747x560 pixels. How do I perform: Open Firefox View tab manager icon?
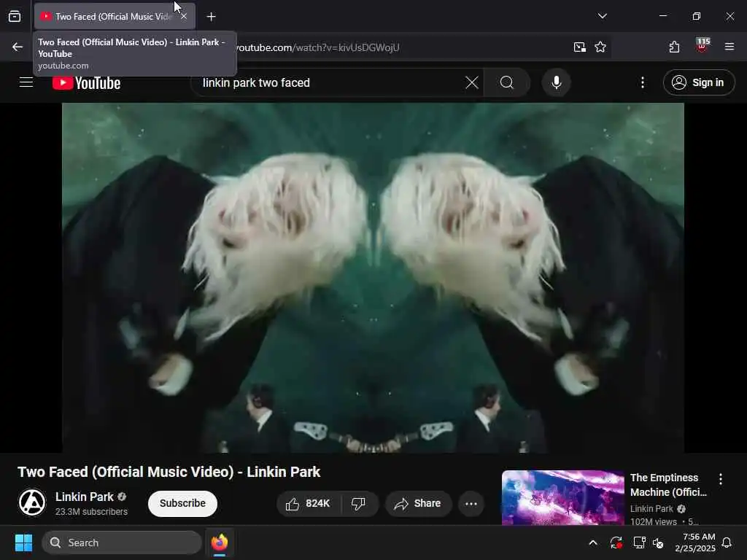coord(15,16)
